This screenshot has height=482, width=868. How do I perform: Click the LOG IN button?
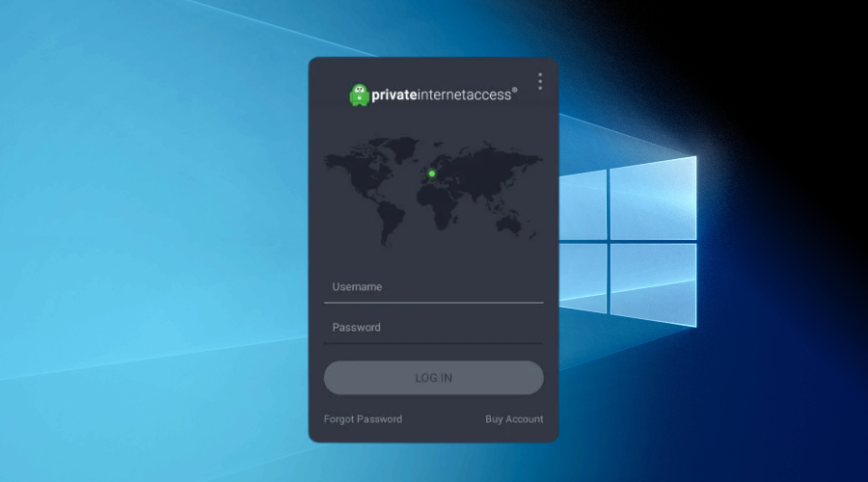433,378
